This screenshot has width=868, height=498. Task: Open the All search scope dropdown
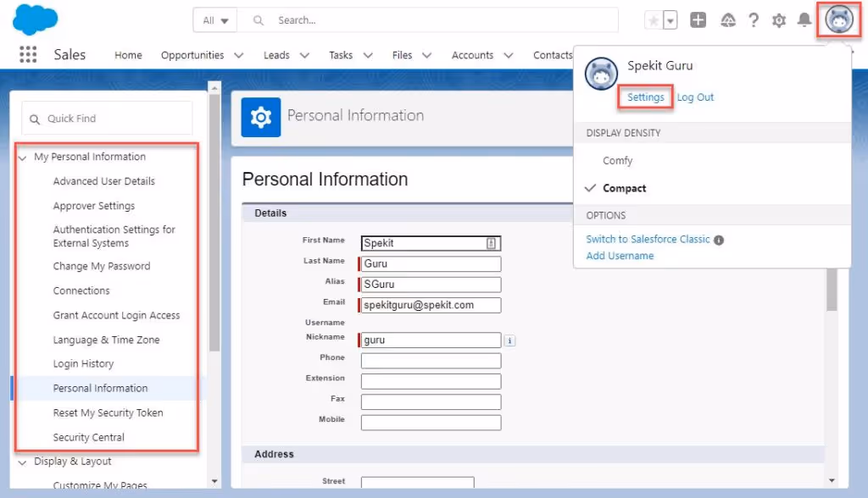tap(215, 20)
